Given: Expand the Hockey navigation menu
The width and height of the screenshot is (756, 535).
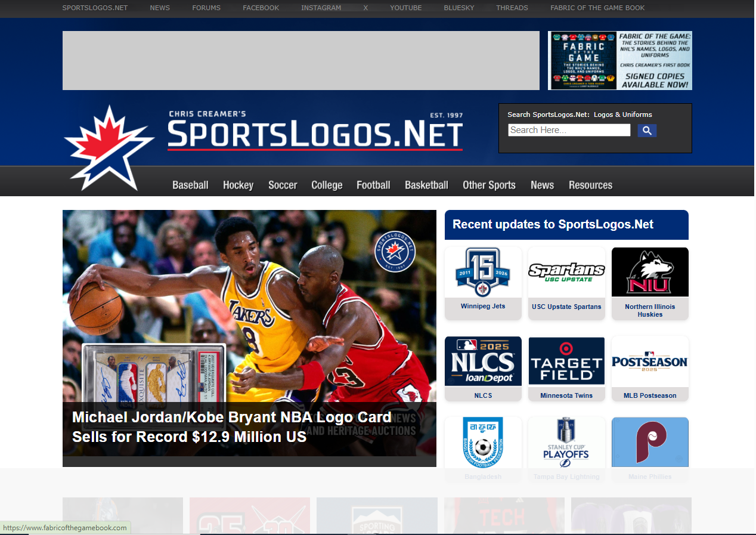Looking at the screenshot, I should point(238,185).
